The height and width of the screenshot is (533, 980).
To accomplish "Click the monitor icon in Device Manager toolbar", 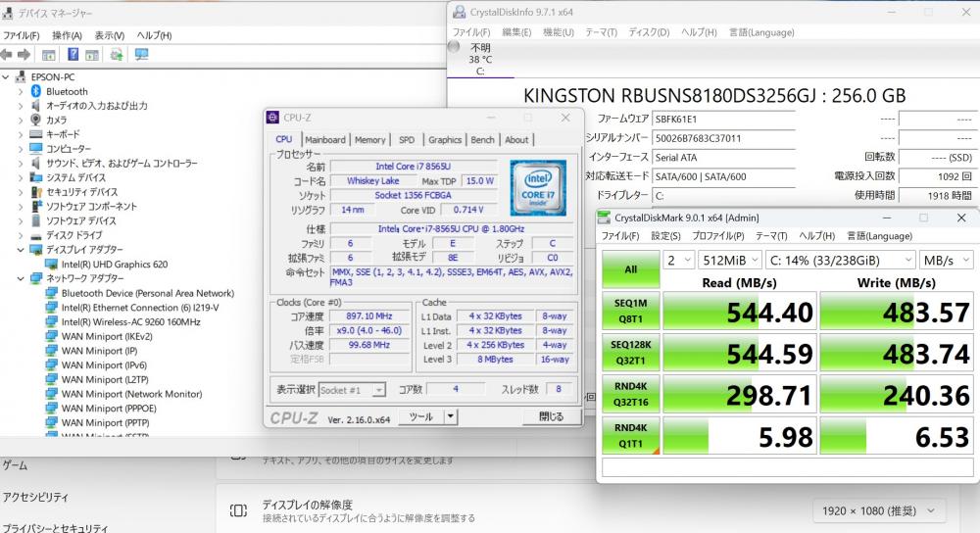I will tap(142, 55).
